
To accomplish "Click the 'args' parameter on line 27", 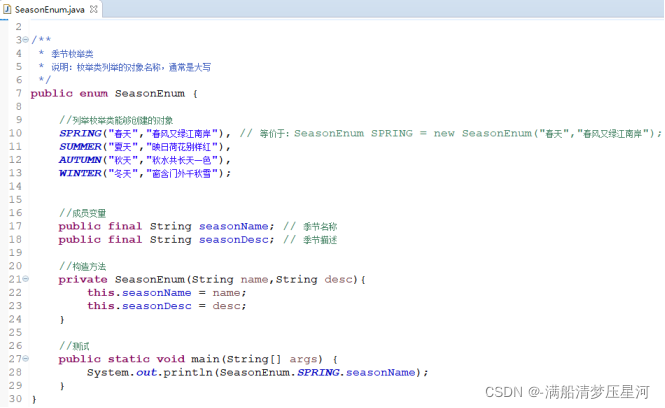I will click(x=303, y=360).
